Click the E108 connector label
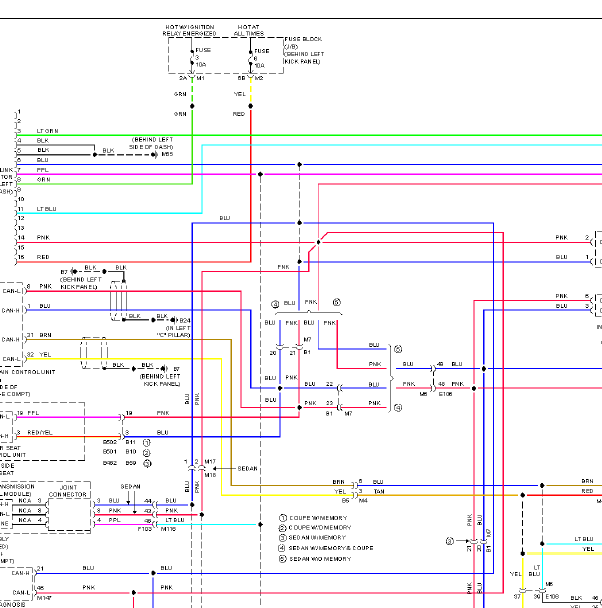The height and width of the screenshot is (608, 602). 552,596
